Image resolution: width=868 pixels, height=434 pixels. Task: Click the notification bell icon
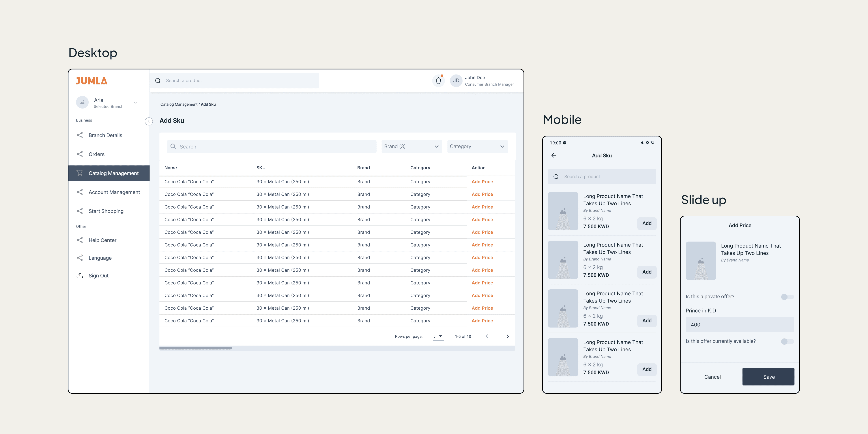438,81
